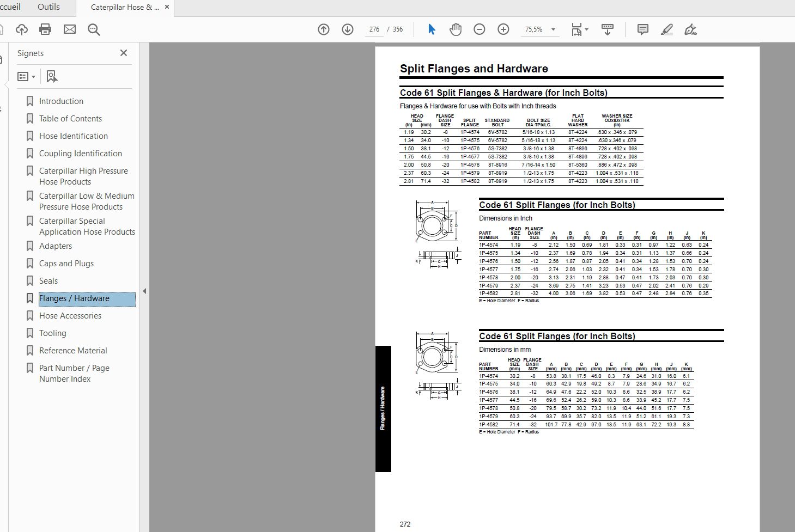795x532 pixels.
Task: Click the Dimensions in Inch label
Action: pyautogui.click(x=506, y=218)
